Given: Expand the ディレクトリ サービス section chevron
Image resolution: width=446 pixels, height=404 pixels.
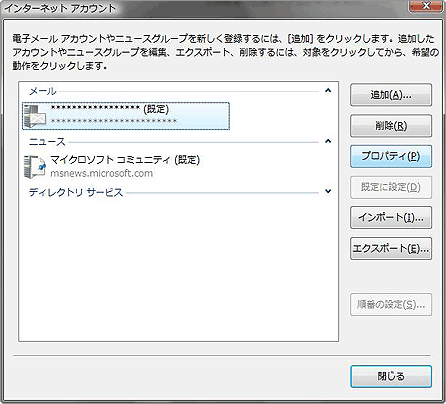Looking at the screenshot, I should point(328,192).
